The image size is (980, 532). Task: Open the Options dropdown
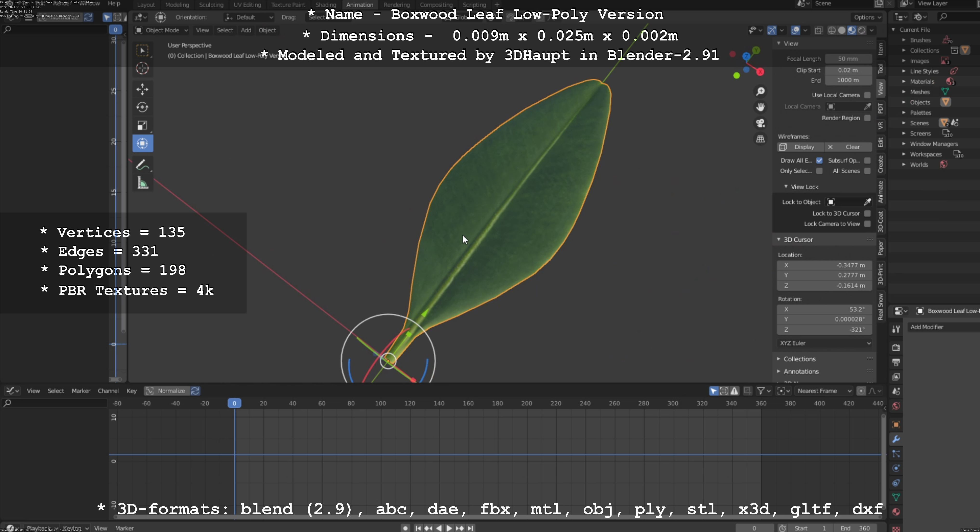[x=867, y=17]
